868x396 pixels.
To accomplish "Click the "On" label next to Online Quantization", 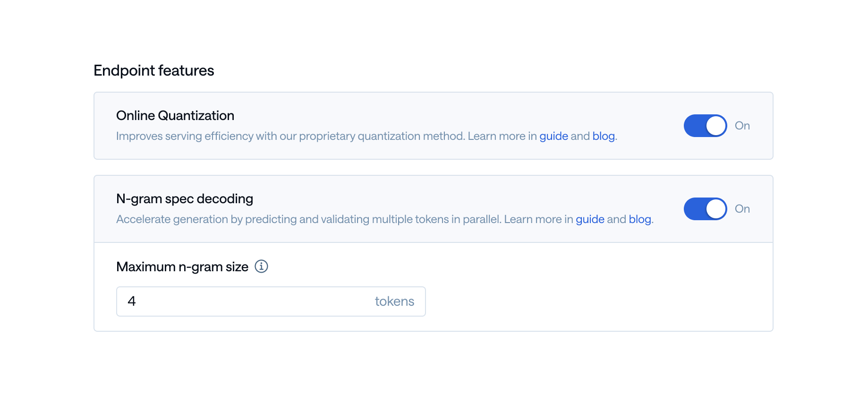I will pyautogui.click(x=742, y=126).
